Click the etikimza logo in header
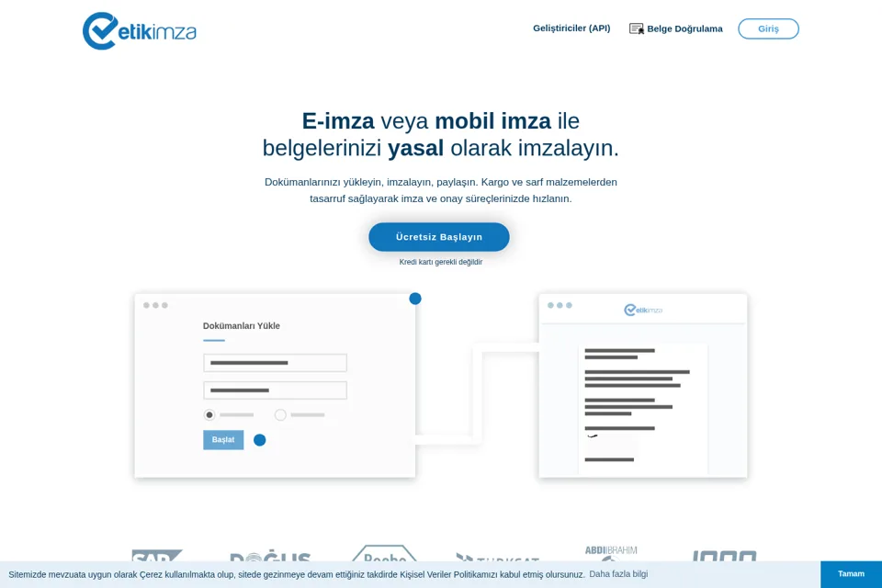This screenshot has width=882, height=588. 139,31
